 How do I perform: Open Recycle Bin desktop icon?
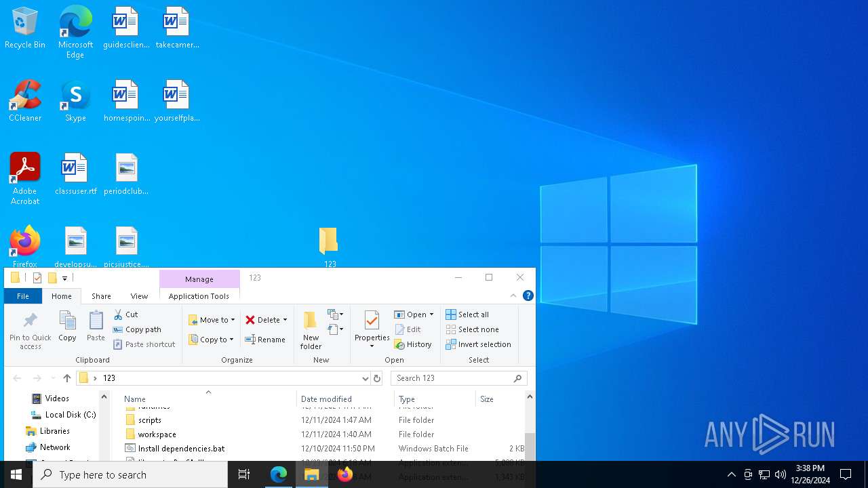coord(25,28)
